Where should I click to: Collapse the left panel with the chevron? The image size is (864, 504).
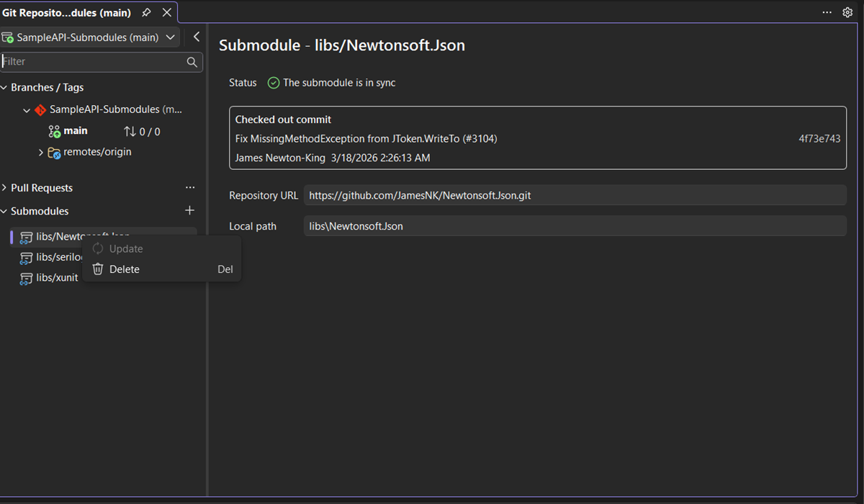[196, 37]
